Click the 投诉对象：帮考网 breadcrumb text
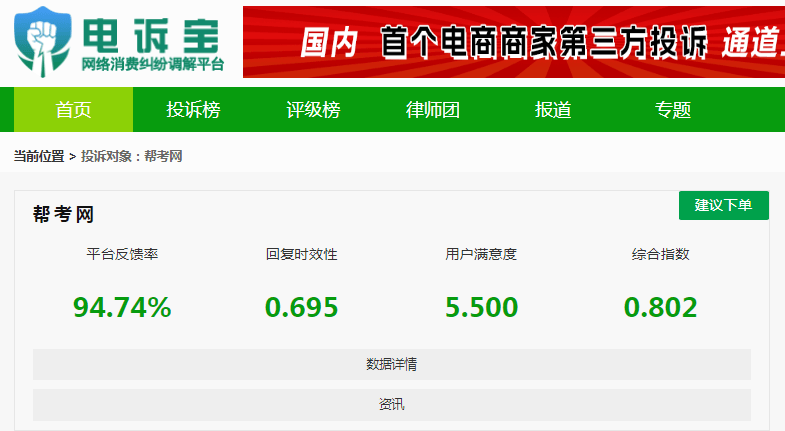The height and width of the screenshot is (431, 785). point(132,156)
